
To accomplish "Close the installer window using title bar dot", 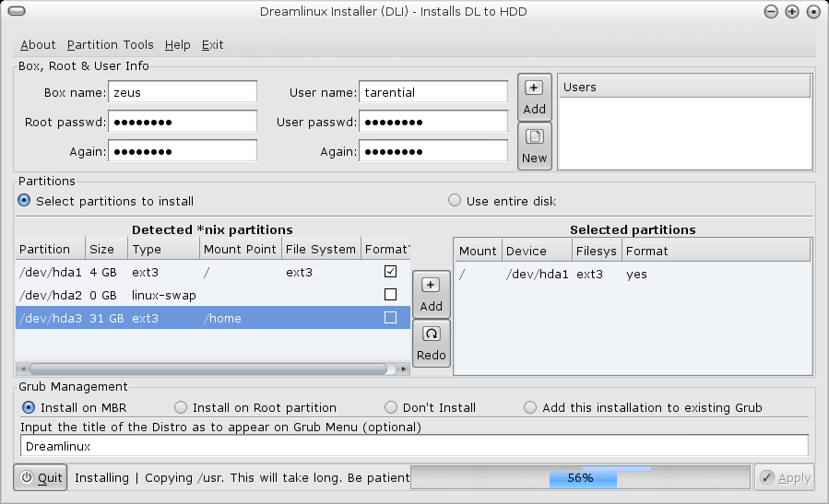I will click(x=813, y=12).
